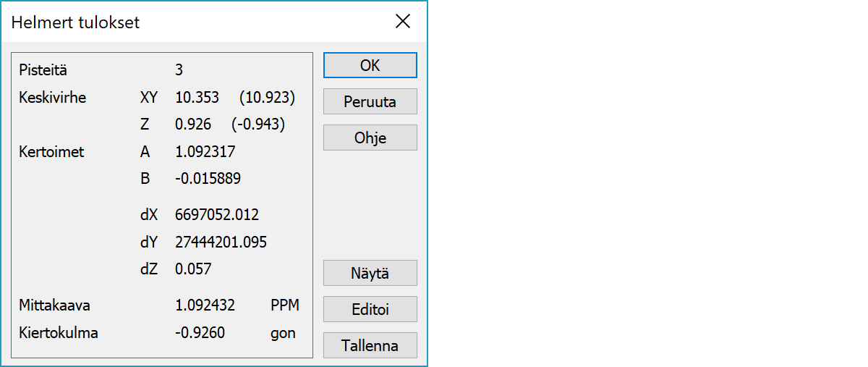Save results with the Tallenna button
The width and height of the screenshot is (868, 367).
pos(370,346)
